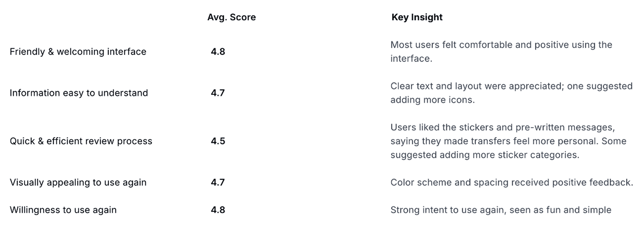
Task: Click insight about color scheme and spacing
Action: click(x=512, y=182)
